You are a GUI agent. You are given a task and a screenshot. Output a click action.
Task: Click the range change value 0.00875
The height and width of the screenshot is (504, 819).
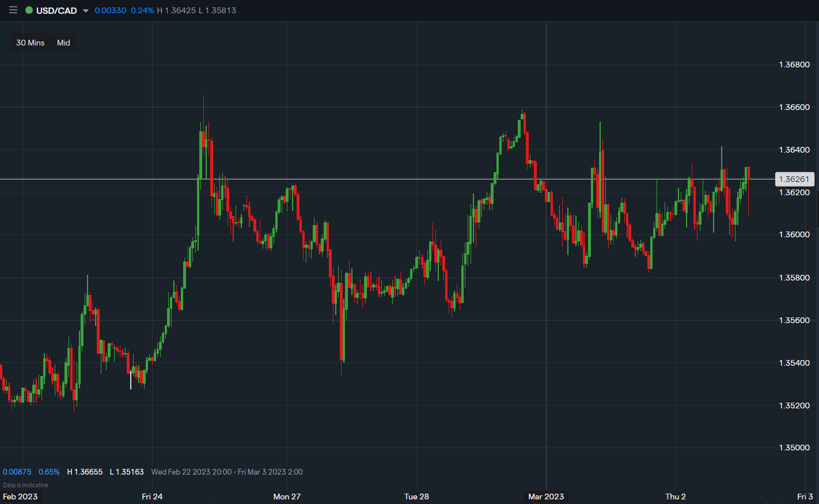(17, 472)
